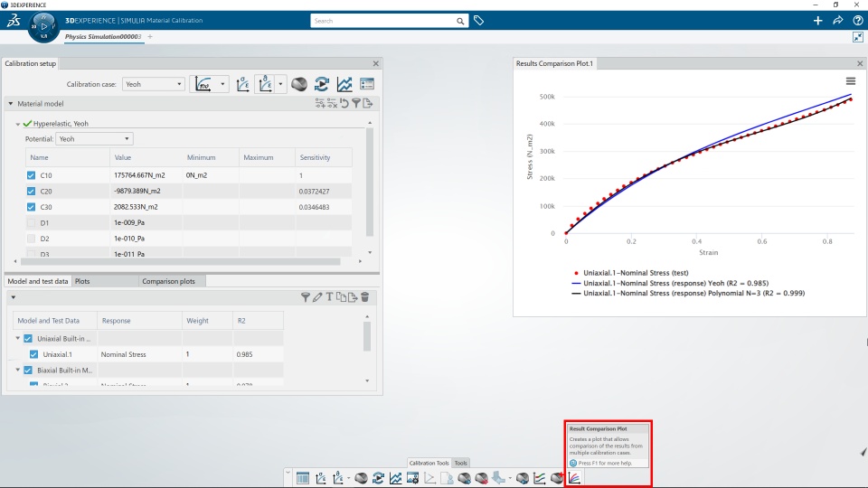Viewport: 868px width, 488px height.
Task: Click the gray material sphere icon in setup
Action: (299, 84)
